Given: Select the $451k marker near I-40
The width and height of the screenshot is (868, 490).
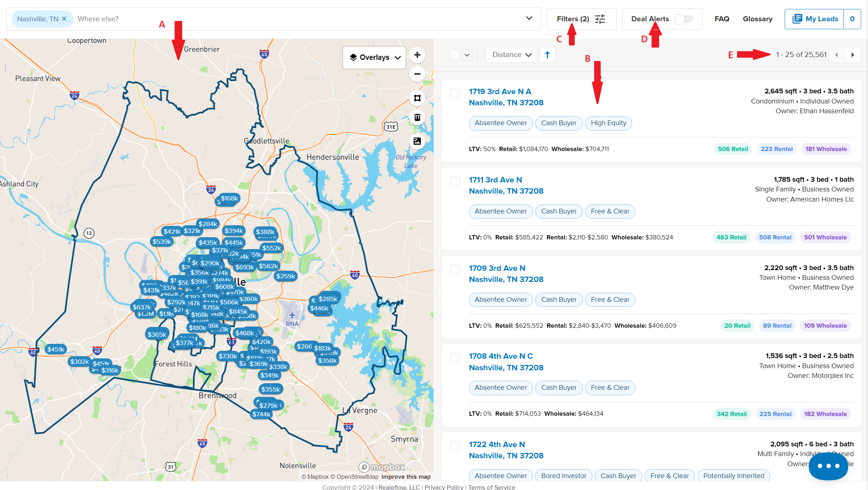Looking at the screenshot, I should click(56, 349).
